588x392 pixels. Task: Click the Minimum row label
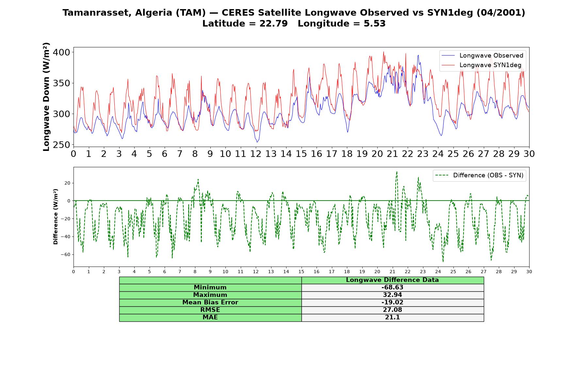click(210, 287)
